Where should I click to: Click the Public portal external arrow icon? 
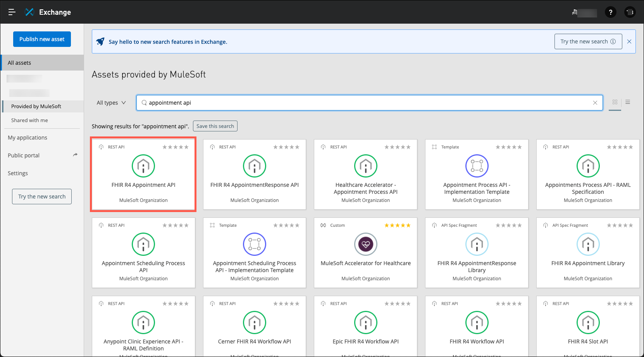pyautogui.click(x=75, y=155)
